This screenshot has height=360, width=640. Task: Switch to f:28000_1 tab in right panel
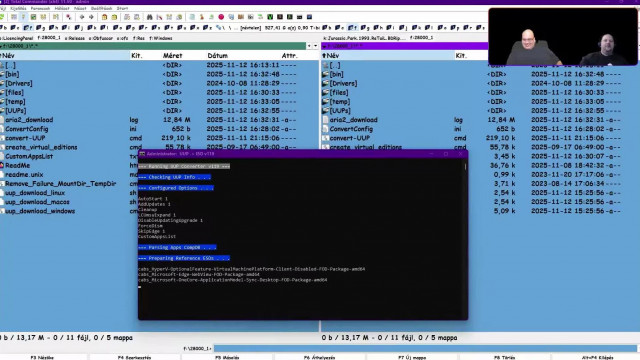point(422,38)
